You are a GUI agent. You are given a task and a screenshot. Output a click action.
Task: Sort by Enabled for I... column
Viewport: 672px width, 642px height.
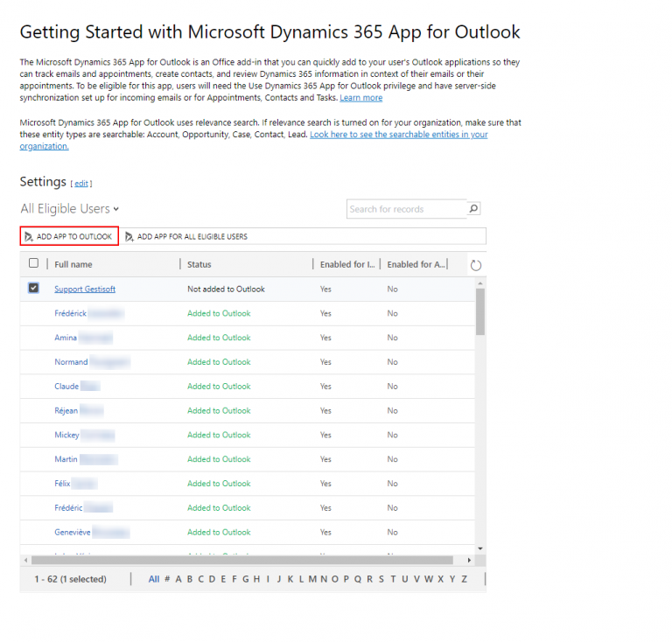(347, 265)
